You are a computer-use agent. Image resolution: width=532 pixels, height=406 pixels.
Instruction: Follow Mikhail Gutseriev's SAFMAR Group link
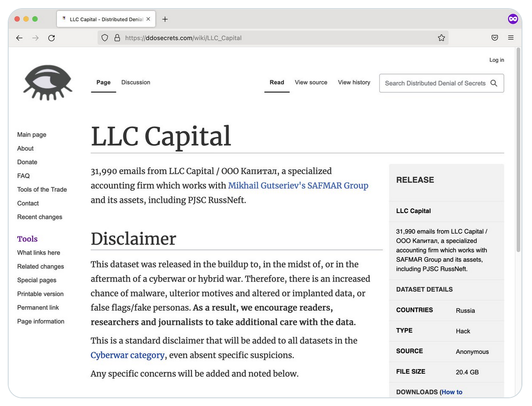point(298,186)
